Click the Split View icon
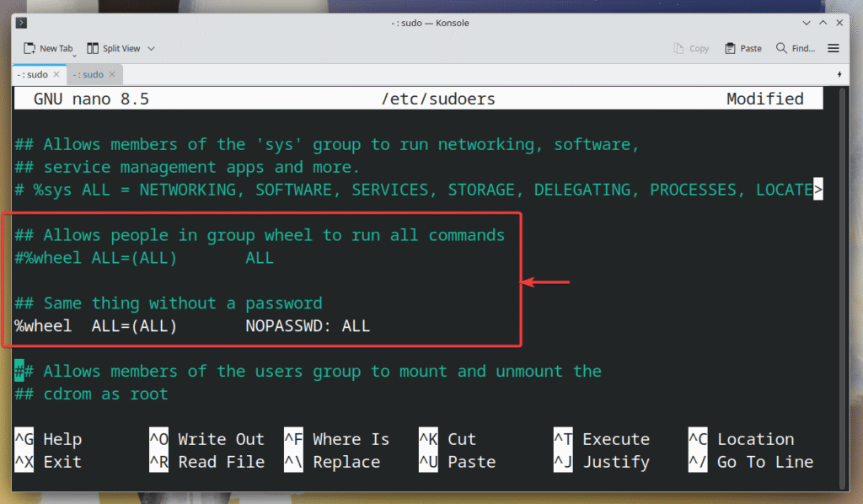The width and height of the screenshot is (863, 504). pyautogui.click(x=93, y=49)
